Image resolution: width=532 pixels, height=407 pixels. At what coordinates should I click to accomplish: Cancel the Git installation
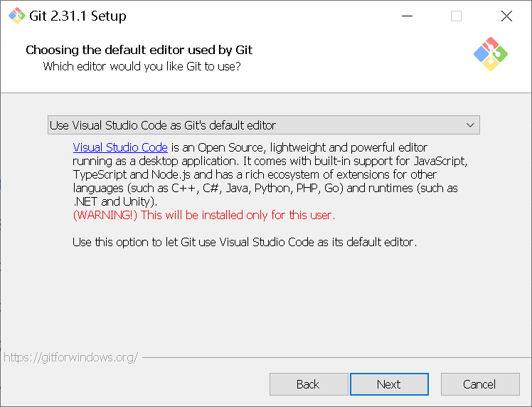click(x=480, y=384)
